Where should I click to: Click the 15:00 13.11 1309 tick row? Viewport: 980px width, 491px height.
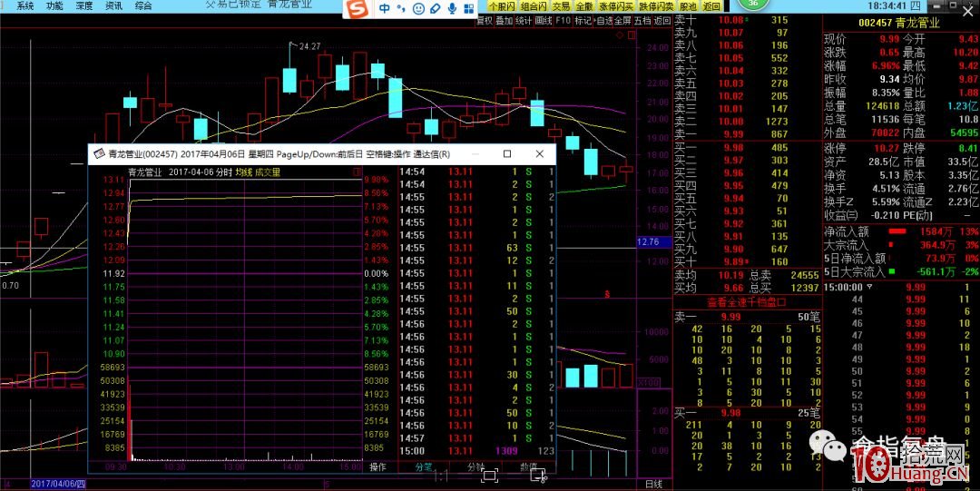click(x=477, y=451)
